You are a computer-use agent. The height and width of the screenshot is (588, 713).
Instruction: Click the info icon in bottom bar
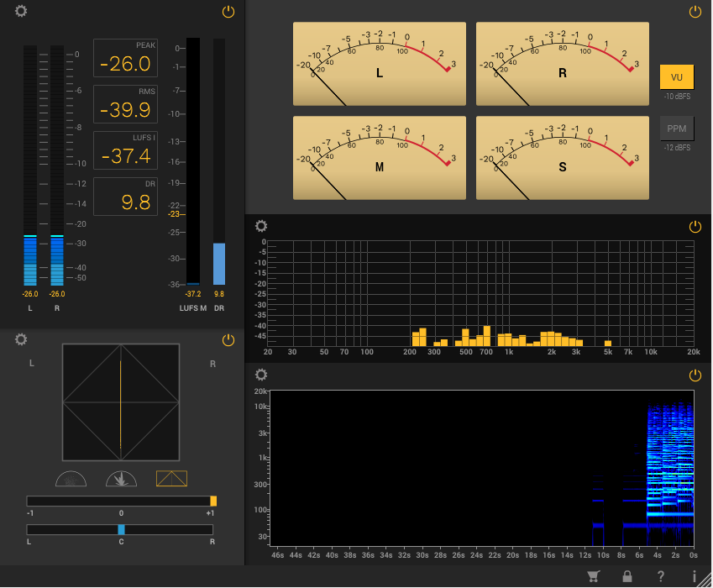tap(695, 576)
